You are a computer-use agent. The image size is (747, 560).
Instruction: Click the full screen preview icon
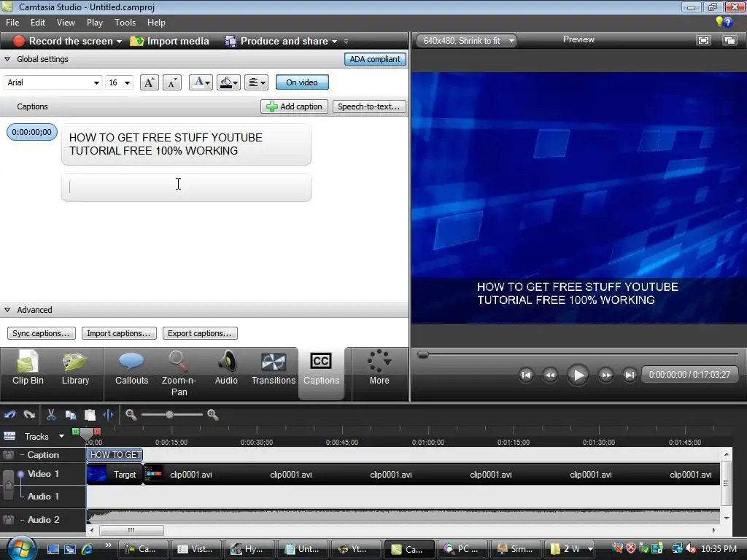pos(704,41)
